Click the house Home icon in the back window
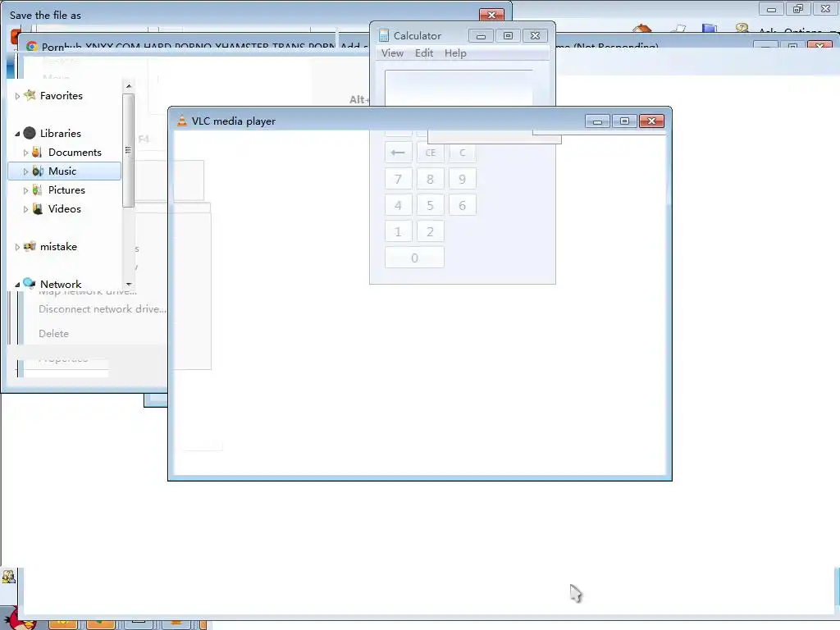Viewport: 840px width, 630px height. click(641, 29)
